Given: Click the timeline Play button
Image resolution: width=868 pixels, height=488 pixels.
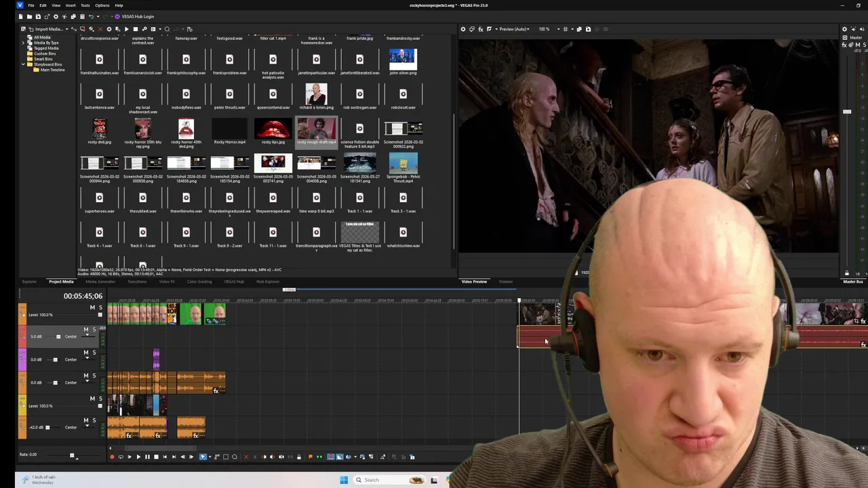Looking at the screenshot, I should click(138, 457).
